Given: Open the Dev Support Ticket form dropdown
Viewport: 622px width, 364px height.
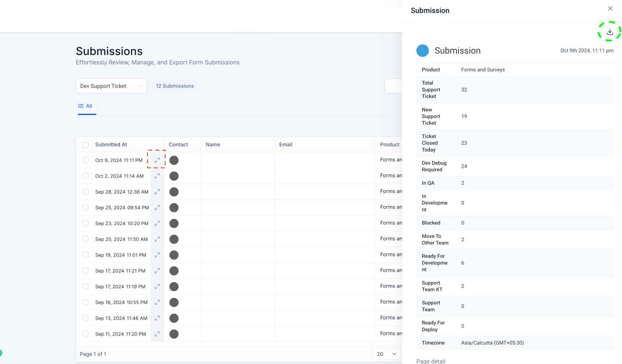Looking at the screenshot, I should (x=111, y=86).
